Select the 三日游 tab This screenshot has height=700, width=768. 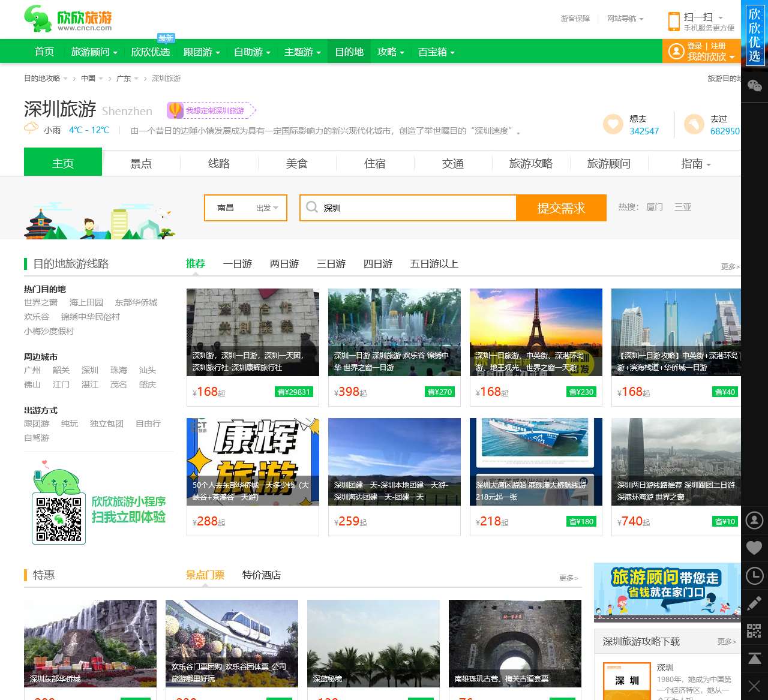[331, 264]
